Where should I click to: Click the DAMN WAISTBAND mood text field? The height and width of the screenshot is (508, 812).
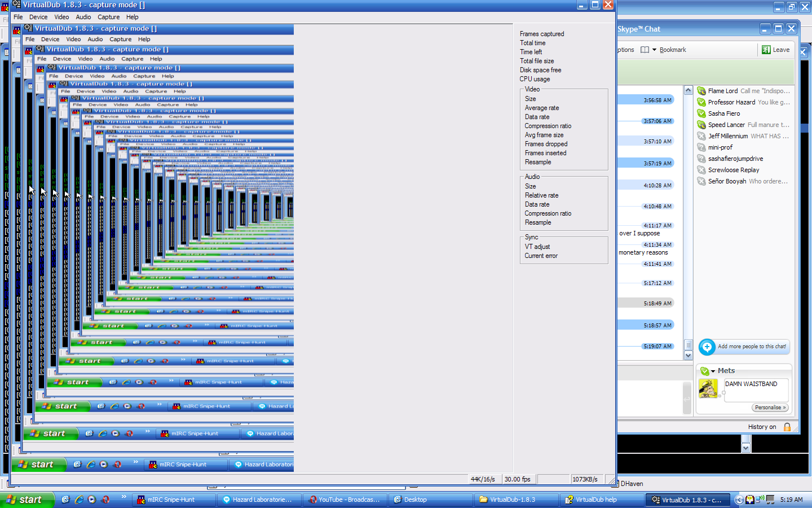[756, 389]
